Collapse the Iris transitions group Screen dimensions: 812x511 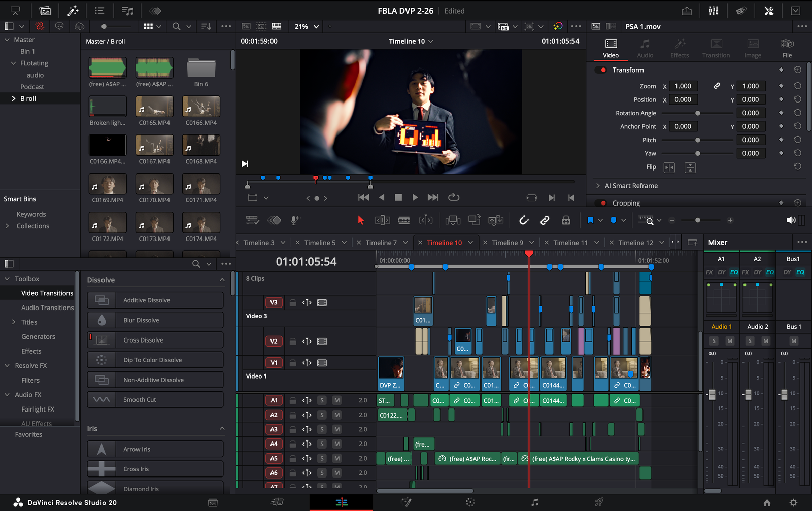pos(222,429)
